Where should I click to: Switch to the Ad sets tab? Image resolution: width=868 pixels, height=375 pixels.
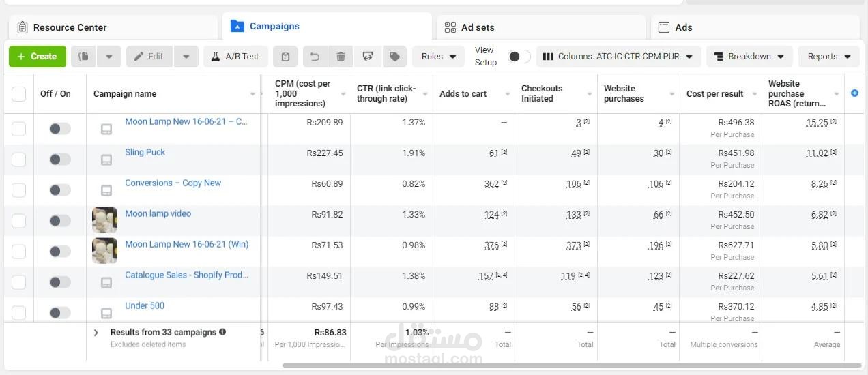coord(540,27)
